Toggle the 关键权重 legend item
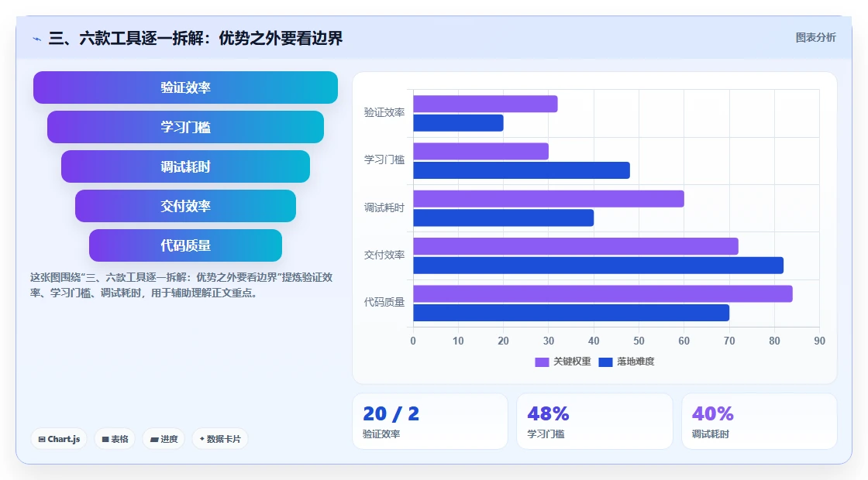 [x=563, y=362]
